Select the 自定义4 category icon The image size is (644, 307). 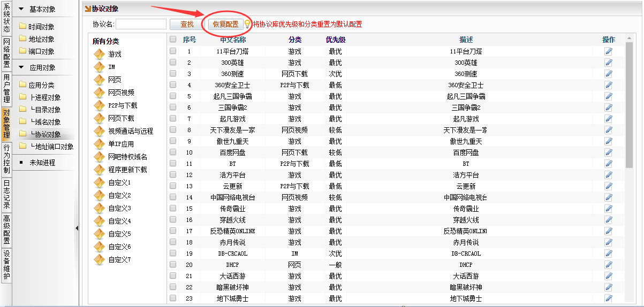pos(99,221)
